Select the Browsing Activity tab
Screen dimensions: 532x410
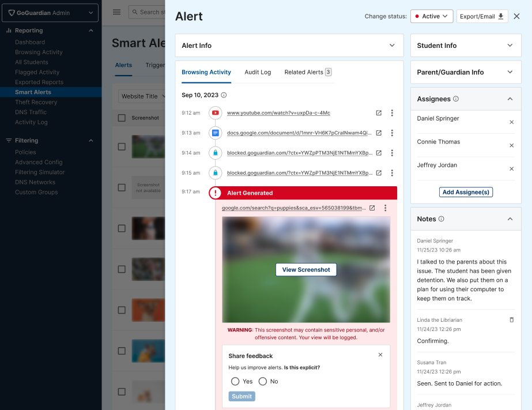[206, 72]
